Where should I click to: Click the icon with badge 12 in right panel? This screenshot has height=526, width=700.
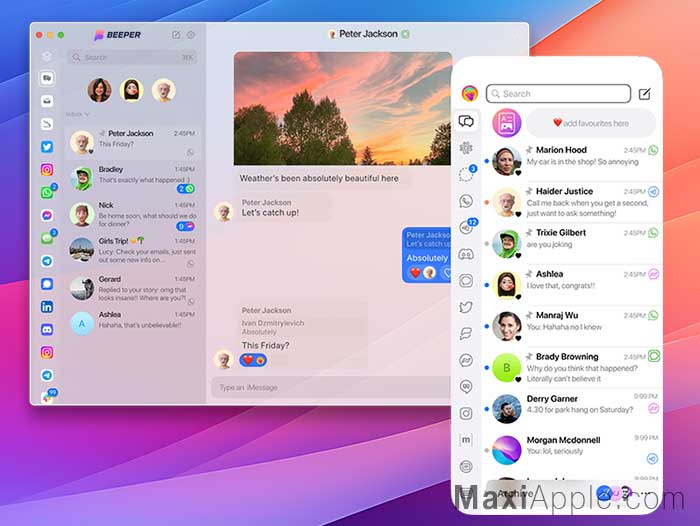pyautogui.click(x=467, y=227)
